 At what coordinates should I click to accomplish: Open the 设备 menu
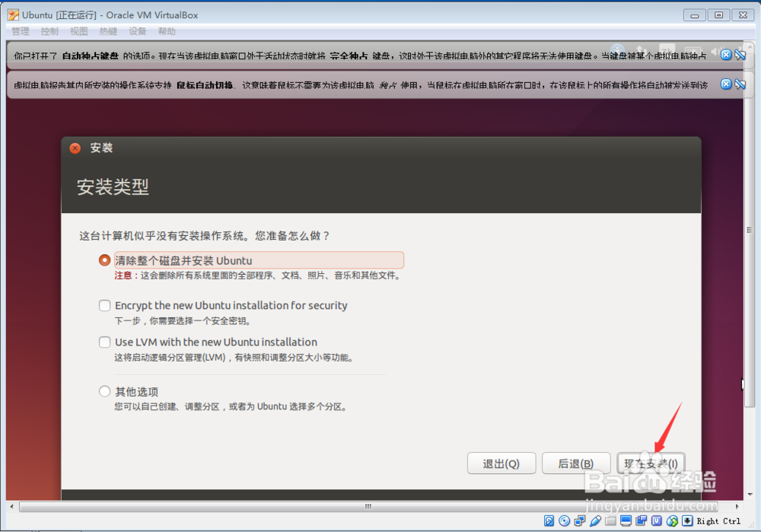click(137, 31)
